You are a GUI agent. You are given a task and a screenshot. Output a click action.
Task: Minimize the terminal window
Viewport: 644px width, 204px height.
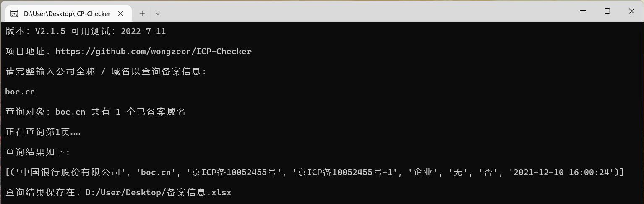[x=583, y=11]
